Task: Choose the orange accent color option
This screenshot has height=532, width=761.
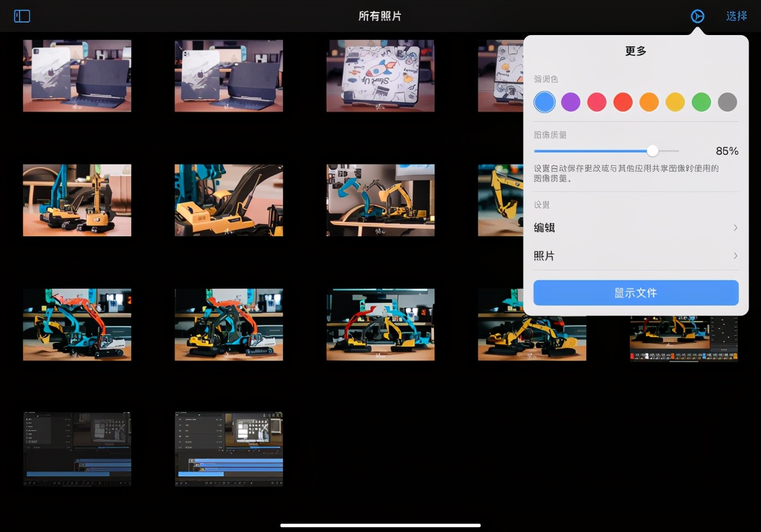Action: 649,102
